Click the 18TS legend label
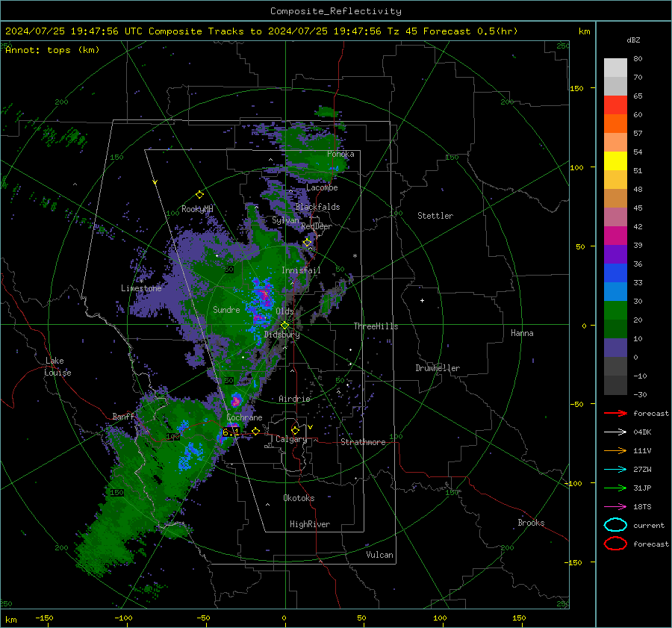The image size is (672, 628). (x=642, y=507)
